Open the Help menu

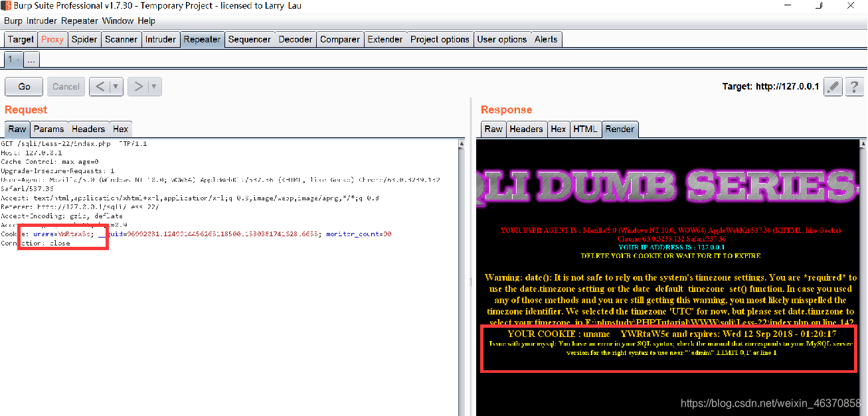point(146,21)
